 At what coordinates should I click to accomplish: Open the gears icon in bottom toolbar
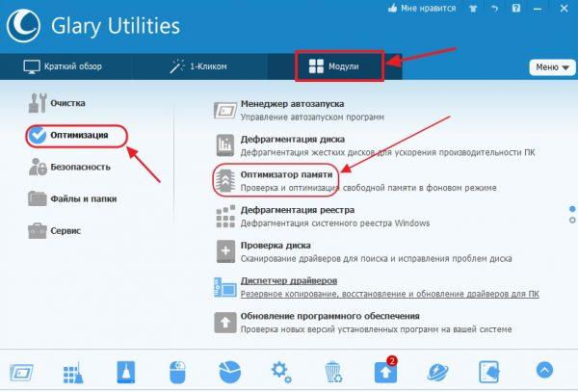281,372
